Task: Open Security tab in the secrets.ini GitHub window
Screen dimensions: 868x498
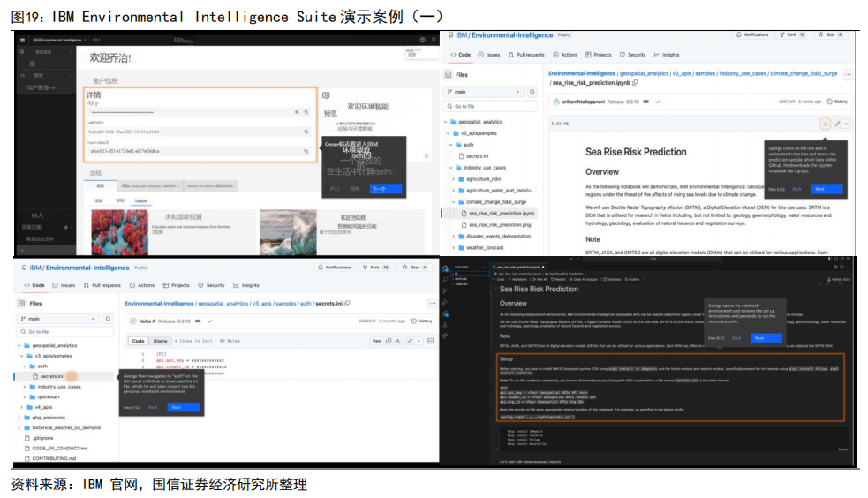Action: click(x=211, y=285)
